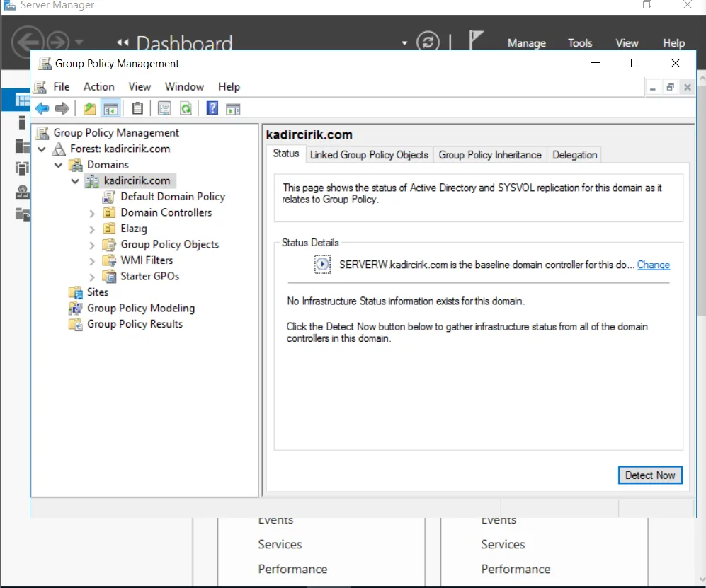Open Server Manager View menu

click(x=627, y=43)
